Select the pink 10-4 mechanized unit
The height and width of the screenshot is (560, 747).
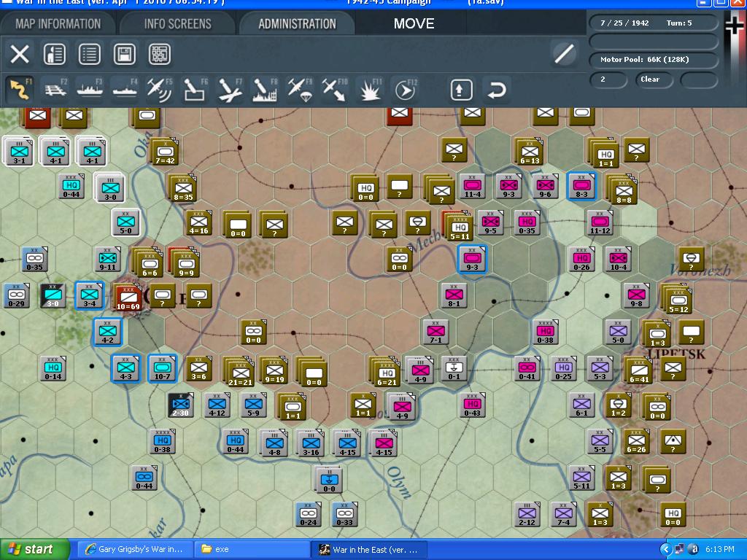619,260
